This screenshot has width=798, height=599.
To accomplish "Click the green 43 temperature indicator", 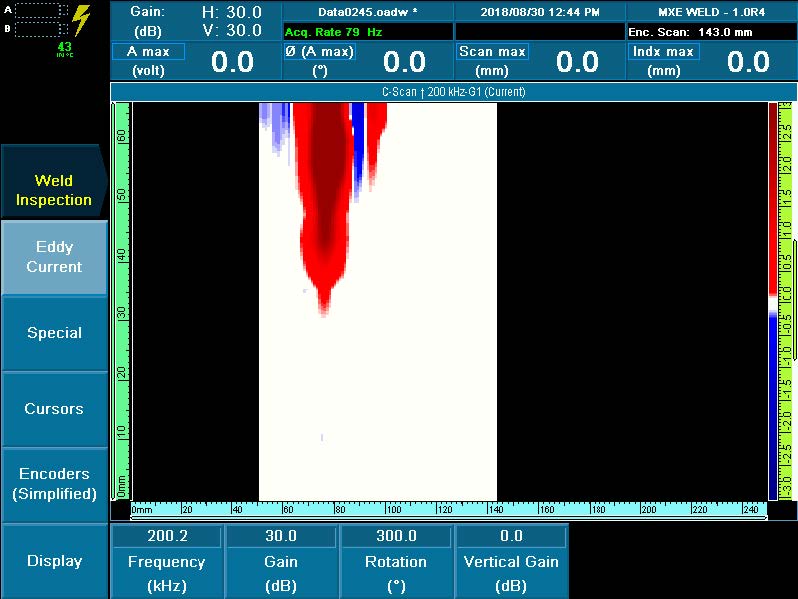I will [64, 48].
